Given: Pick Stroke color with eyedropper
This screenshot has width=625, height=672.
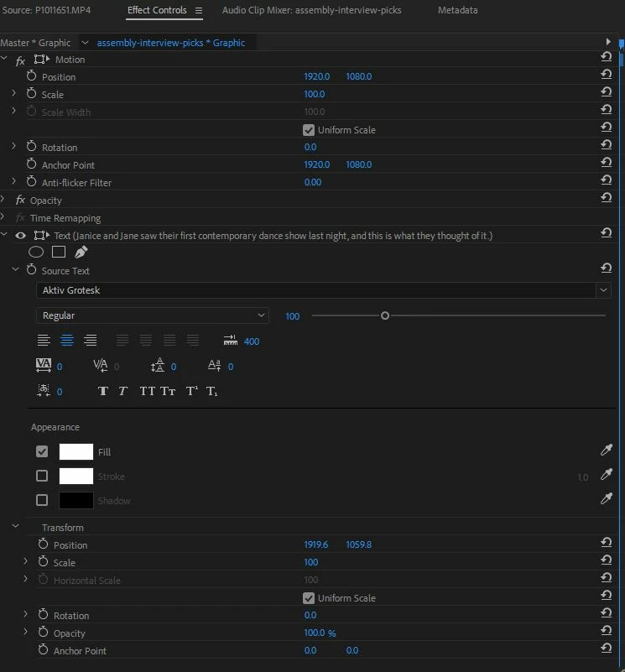Looking at the screenshot, I should [x=607, y=474].
